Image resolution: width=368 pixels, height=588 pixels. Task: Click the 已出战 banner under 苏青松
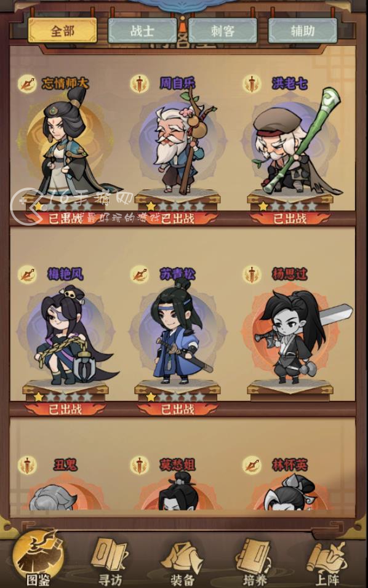pos(178,409)
